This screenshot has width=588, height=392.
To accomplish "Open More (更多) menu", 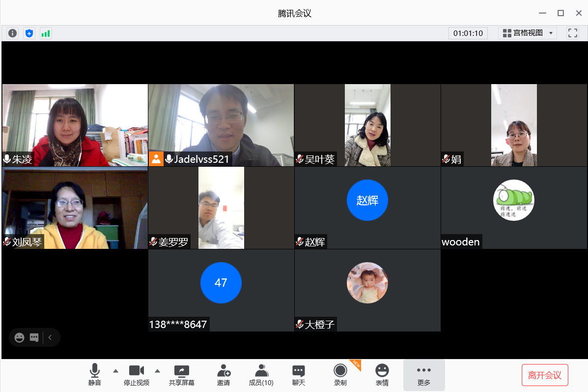I will pyautogui.click(x=423, y=375).
